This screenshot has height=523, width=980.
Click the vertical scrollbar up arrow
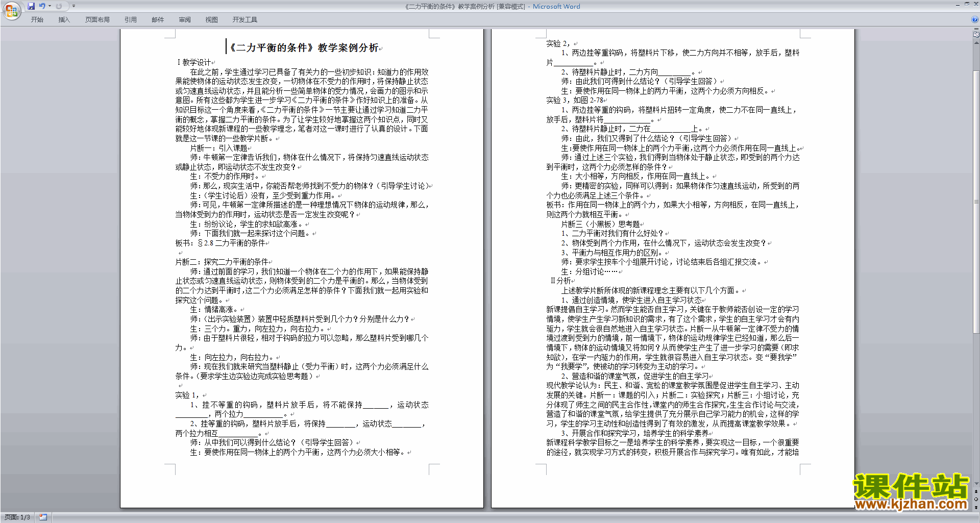[x=976, y=43]
